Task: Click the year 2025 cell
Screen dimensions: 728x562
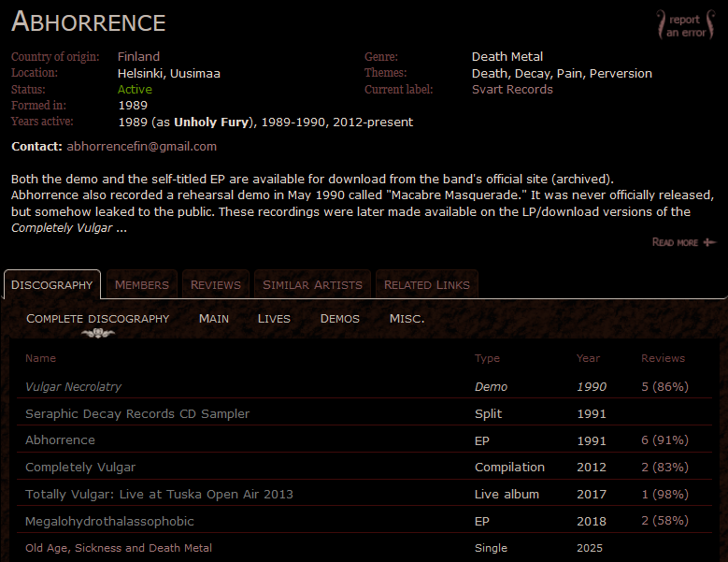Action: pyautogui.click(x=590, y=548)
